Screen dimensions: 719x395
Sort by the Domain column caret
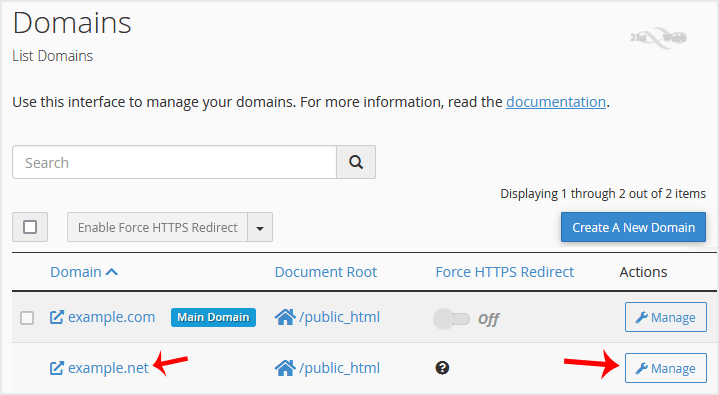pyautogui.click(x=112, y=272)
